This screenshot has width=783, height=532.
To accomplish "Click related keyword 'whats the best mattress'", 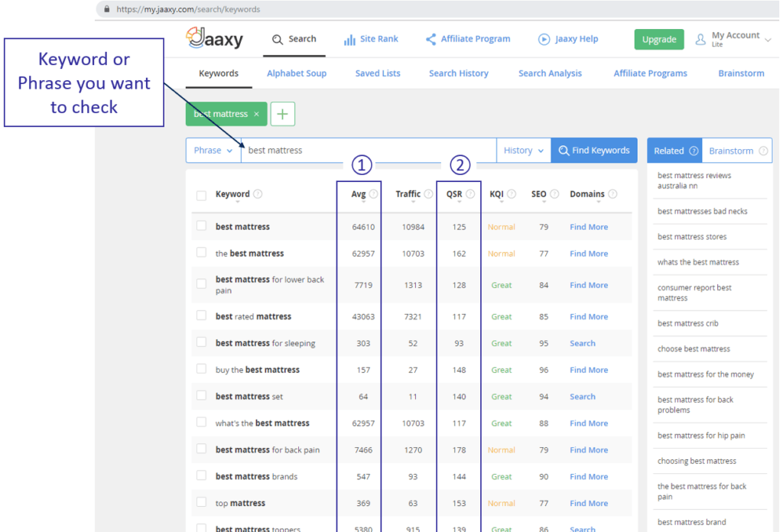I will [x=698, y=262].
